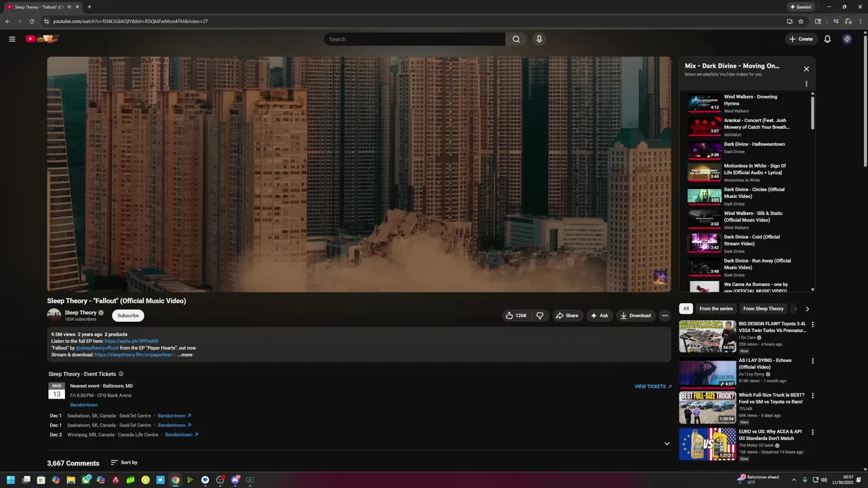868x488 pixels.
Task: Open the Windows Start menu
Action: [x=12, y=480]
